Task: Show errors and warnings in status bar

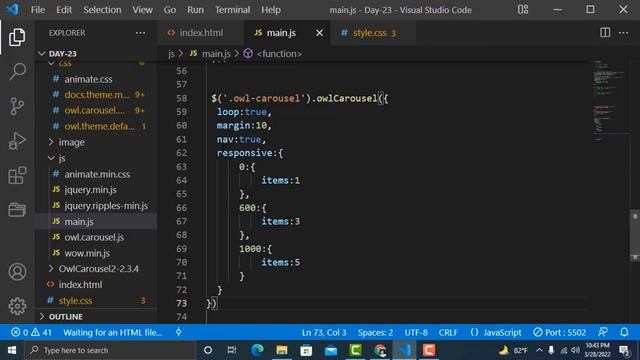Action: point(31,332)
